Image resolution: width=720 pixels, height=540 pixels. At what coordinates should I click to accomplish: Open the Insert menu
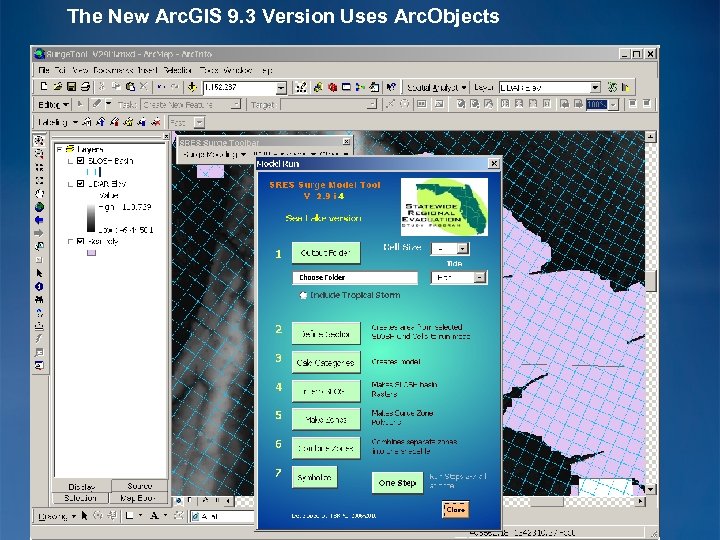click(147, 70)
